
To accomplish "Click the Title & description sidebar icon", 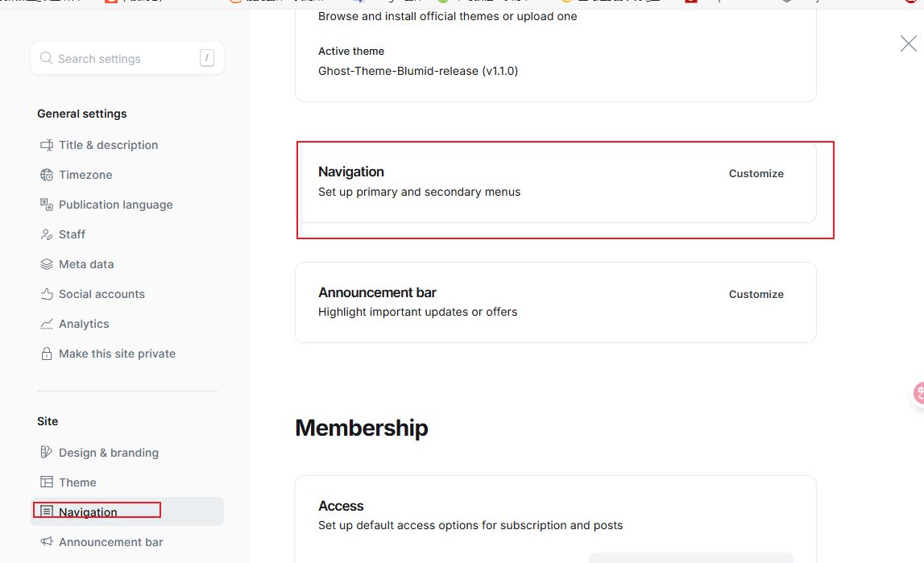I will click(47, 145).
